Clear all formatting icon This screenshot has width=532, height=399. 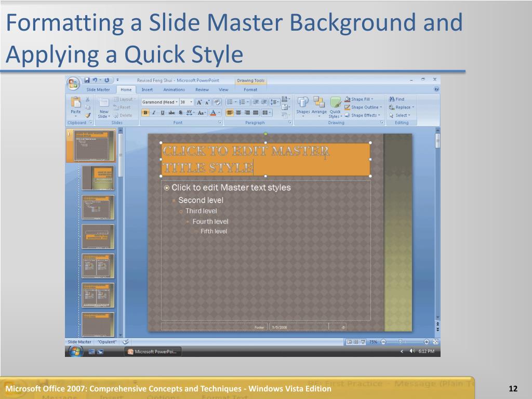pos(217,102)
